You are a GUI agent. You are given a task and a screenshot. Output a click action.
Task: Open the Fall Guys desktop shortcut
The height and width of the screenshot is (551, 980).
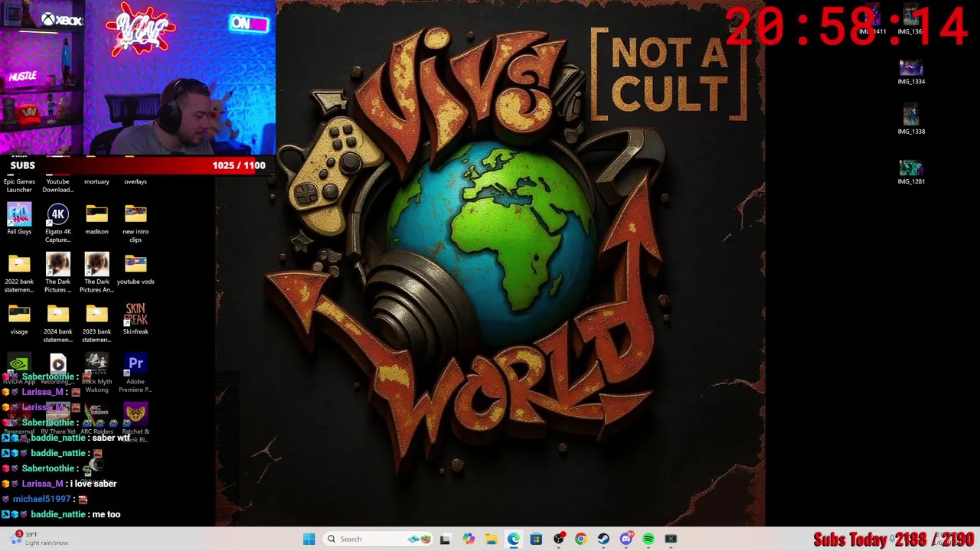point(19,219)
